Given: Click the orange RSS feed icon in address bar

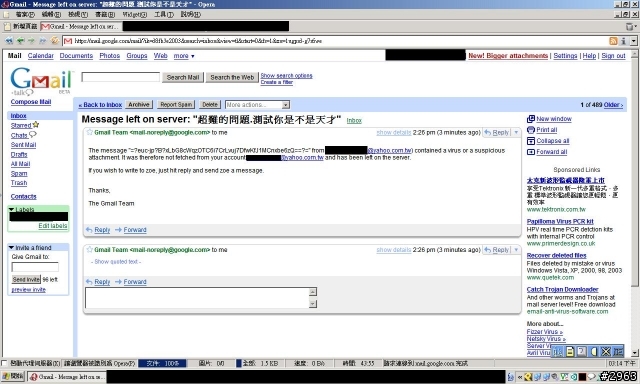Looking at the screenshot, I should point(613,41).
